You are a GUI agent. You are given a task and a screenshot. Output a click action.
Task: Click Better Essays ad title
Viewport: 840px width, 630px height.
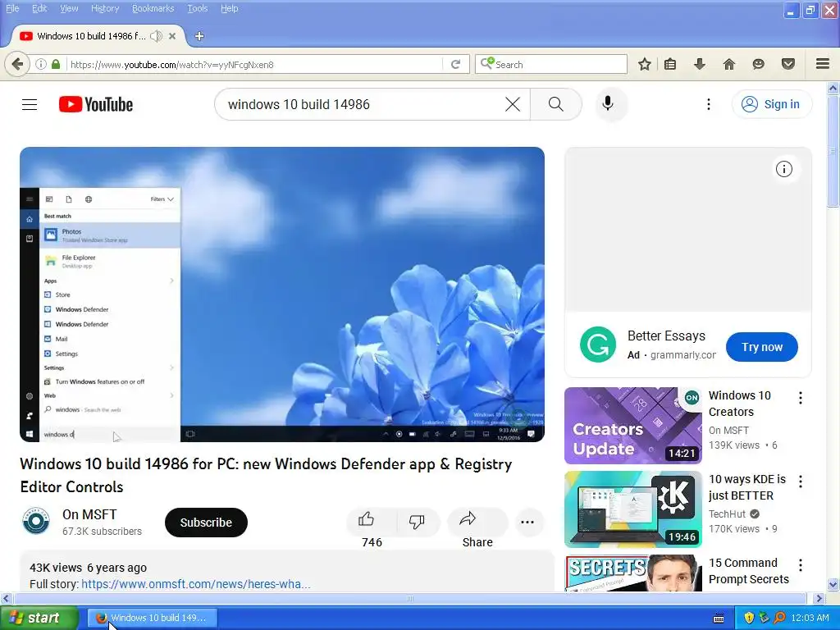[666, 336]
